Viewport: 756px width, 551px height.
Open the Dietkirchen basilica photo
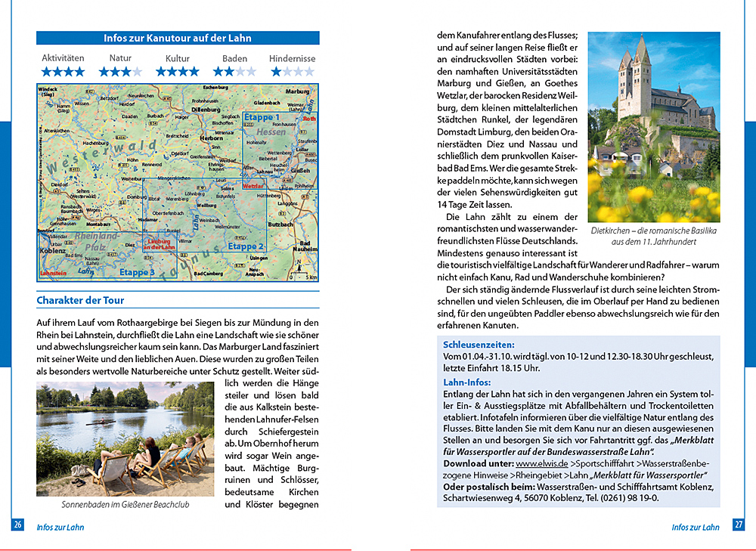[x=654, y=127]
